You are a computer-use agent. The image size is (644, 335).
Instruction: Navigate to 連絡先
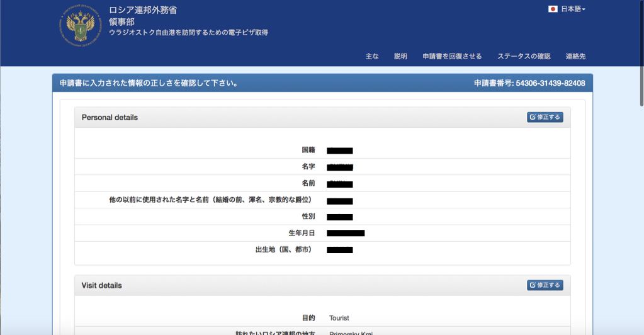point(575,56)
